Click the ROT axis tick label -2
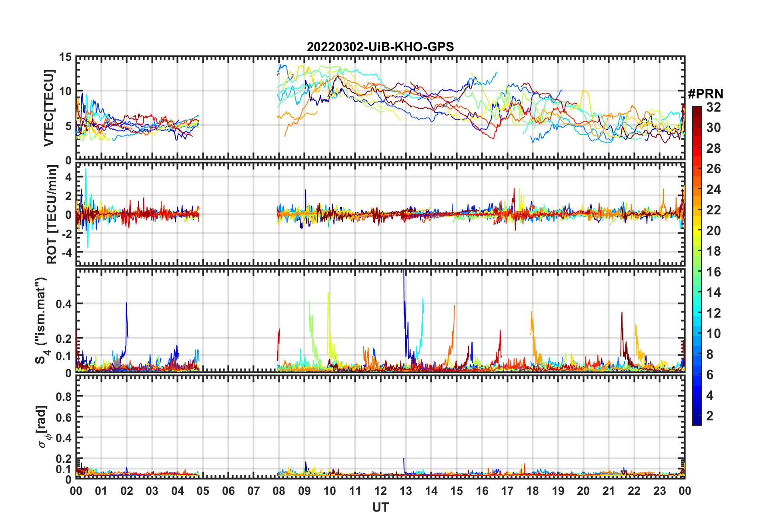 click(x=66, y=234)
